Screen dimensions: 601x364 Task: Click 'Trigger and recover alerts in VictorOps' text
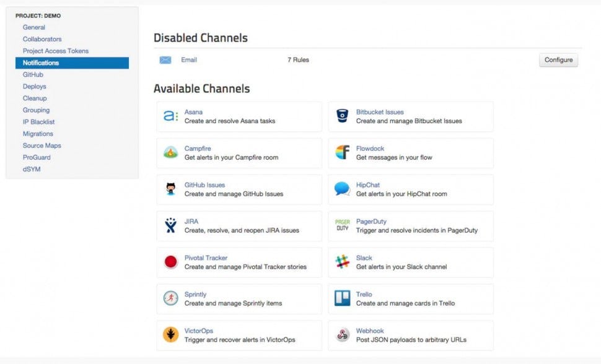[240, 339]
